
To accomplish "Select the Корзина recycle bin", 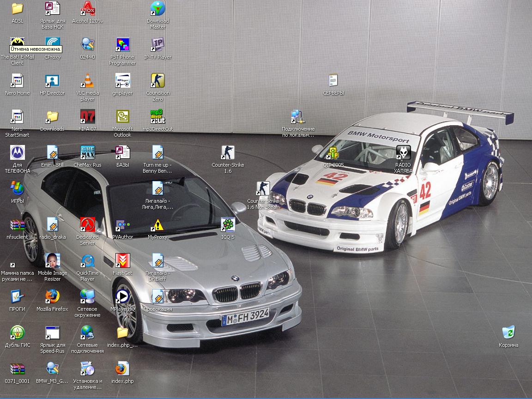I will (x=508, y=332).
